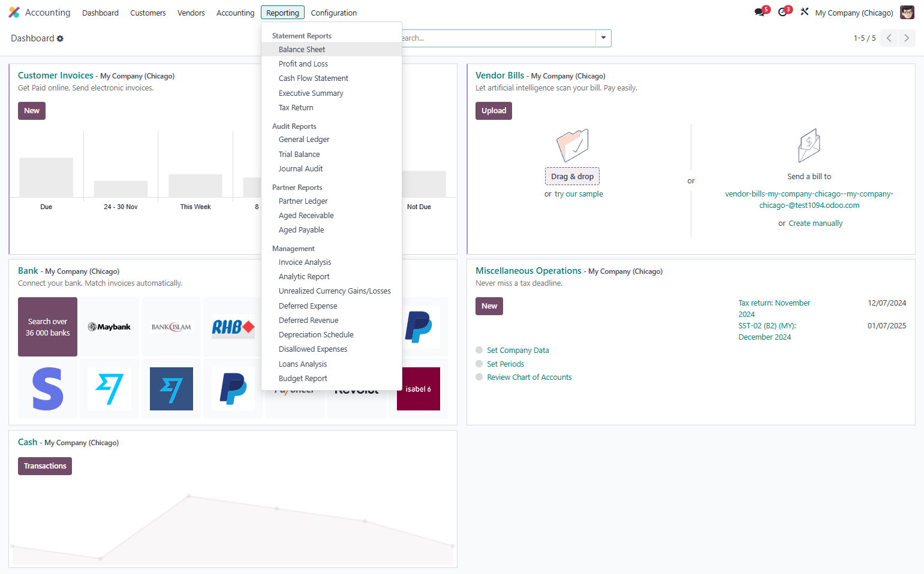Click the white Wise logo tile

[109, 389]
